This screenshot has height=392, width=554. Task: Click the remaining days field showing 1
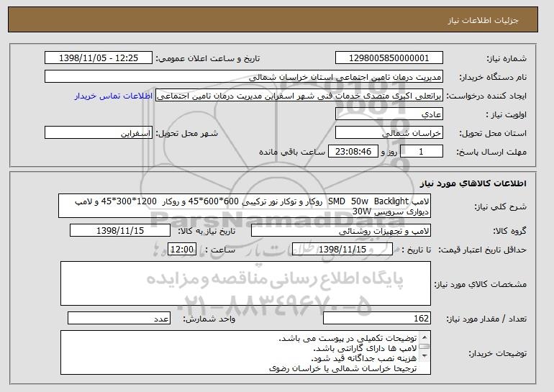[421, 152]
